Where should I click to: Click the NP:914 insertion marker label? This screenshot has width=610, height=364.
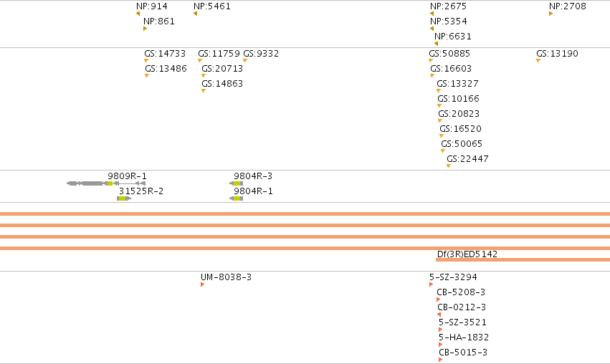coord(152,6)
